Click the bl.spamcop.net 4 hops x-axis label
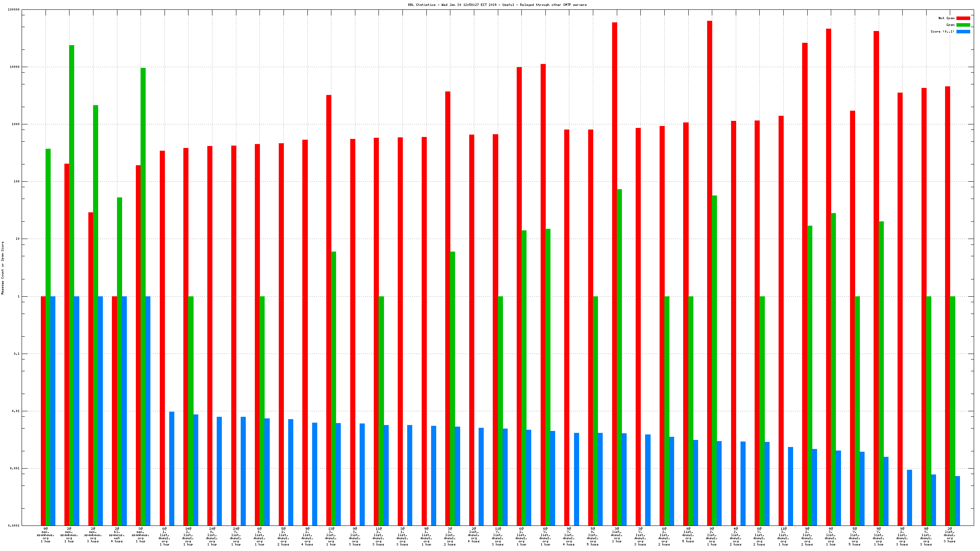The width and height of the screenshot is (980, 551). (117, 535)
